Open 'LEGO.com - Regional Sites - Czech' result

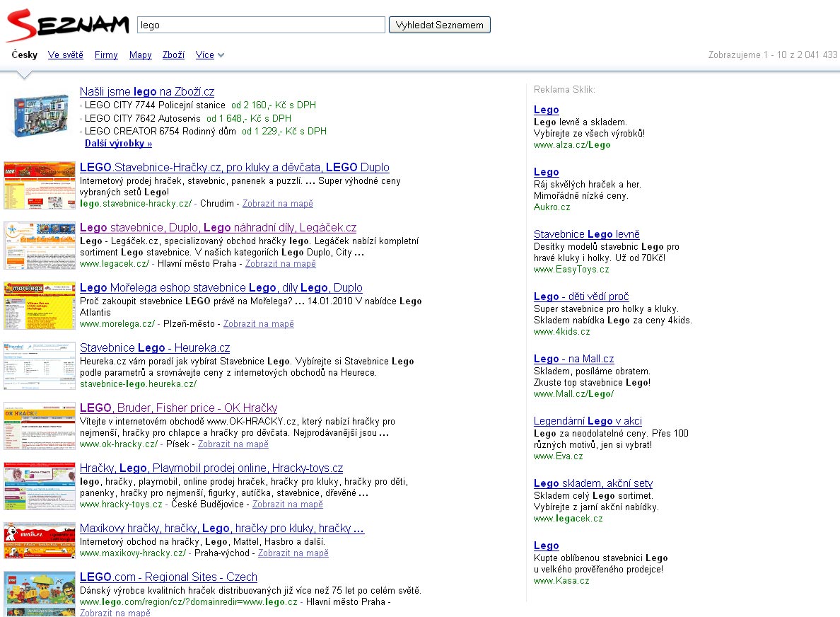point(168,577)
